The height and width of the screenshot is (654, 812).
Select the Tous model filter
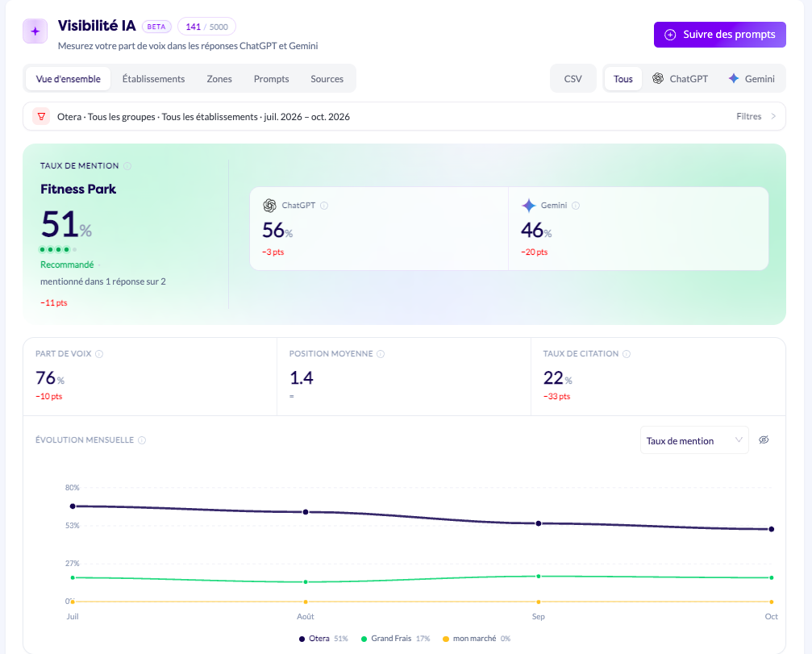tap(623, 79)
